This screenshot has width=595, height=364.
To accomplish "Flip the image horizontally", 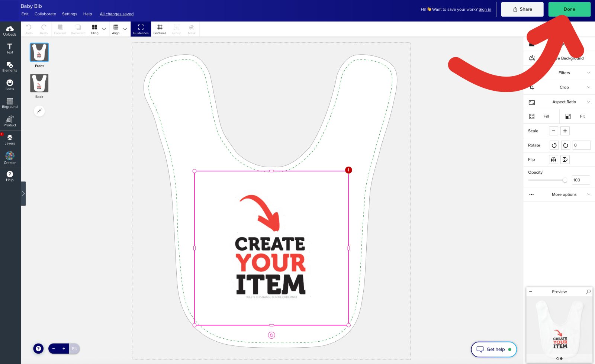I will [x=554, y=160].
